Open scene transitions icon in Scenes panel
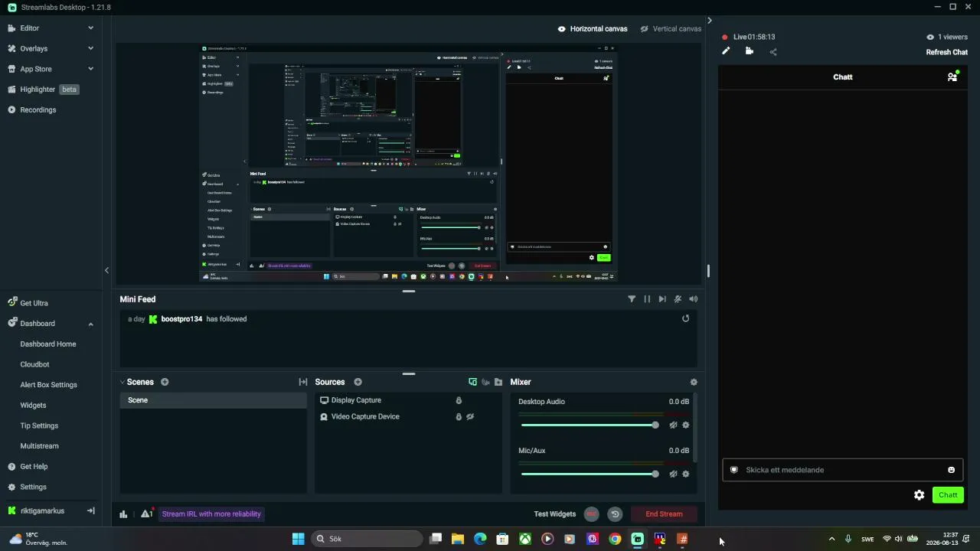This screenshot has height=551, width=980. (303, 382)
